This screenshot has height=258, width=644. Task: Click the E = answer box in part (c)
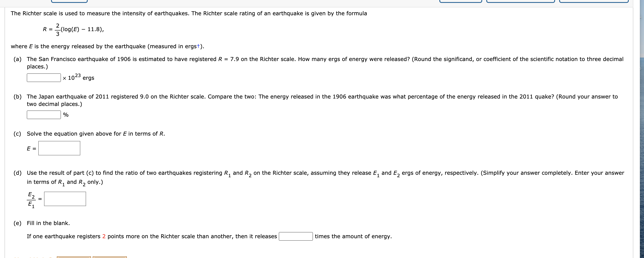click(59, 148)
